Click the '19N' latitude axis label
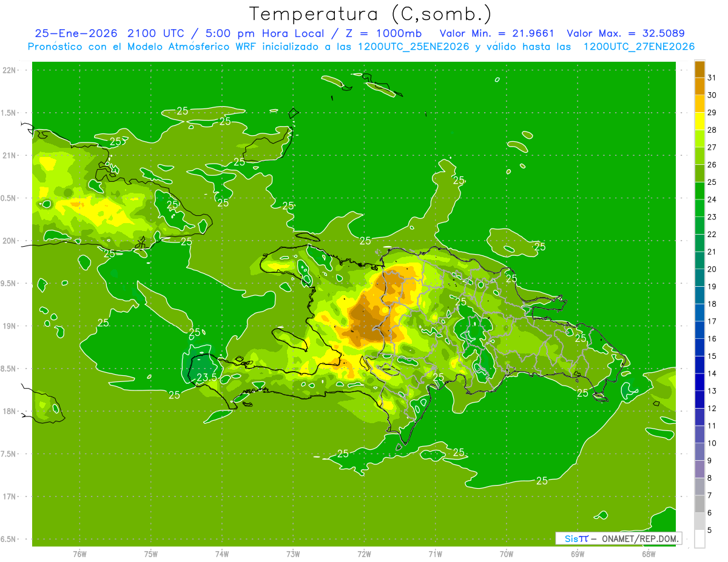The image size is (728, 562). point(10,326)
